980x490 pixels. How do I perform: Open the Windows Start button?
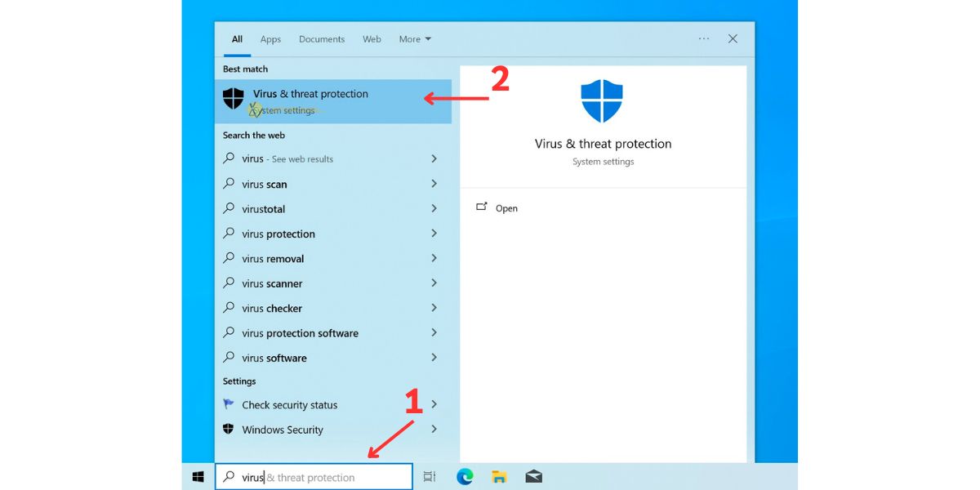pyautogui.click(x=198, y=477)
